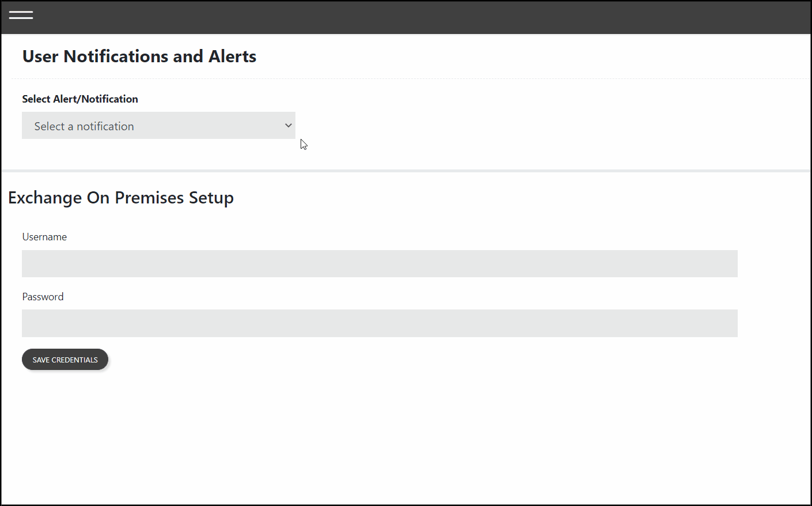Expand the Select a notification dropdown
The width and height of the screenshot is (812, 506).
coord(158,126)
